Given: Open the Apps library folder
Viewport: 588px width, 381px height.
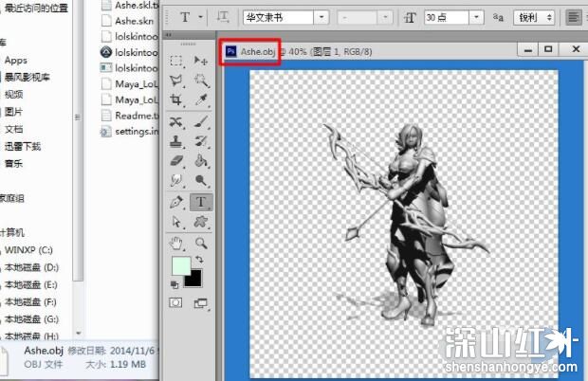Looking at the screenshot, I should coord(15,60).
